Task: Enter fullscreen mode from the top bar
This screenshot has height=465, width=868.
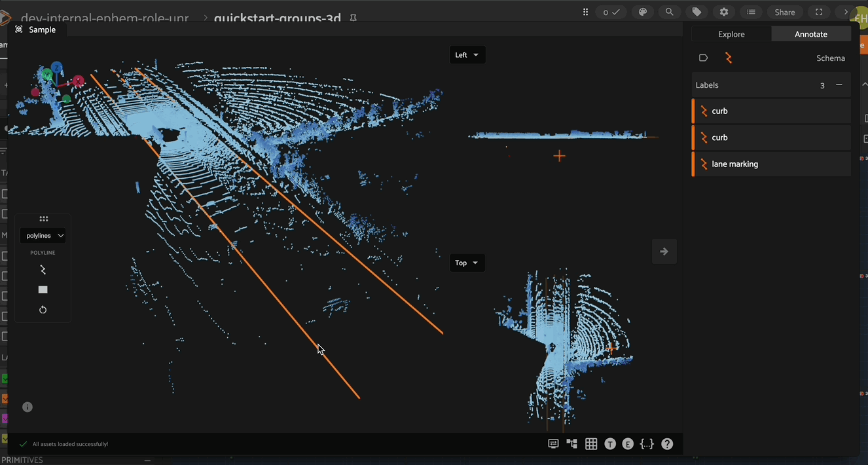Action: point(819,11)
